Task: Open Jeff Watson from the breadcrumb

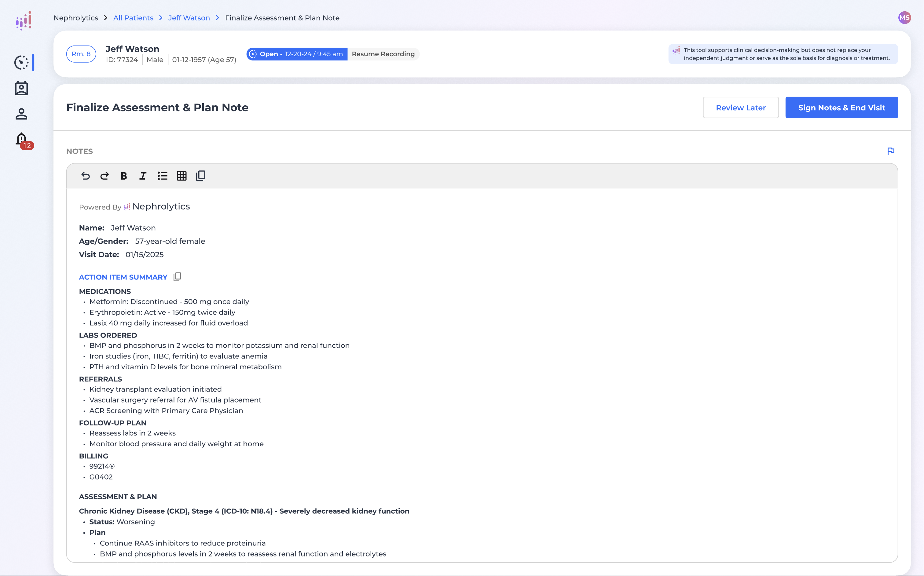Action: click(x=189, y=17)
